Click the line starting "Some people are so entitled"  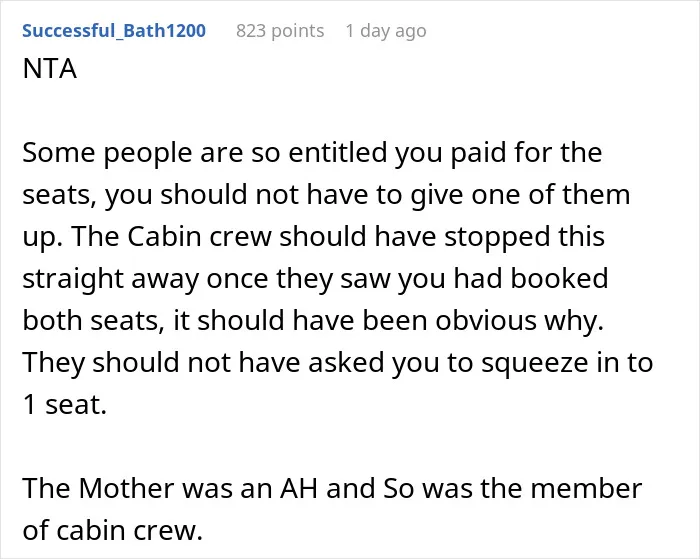(312, 153)
